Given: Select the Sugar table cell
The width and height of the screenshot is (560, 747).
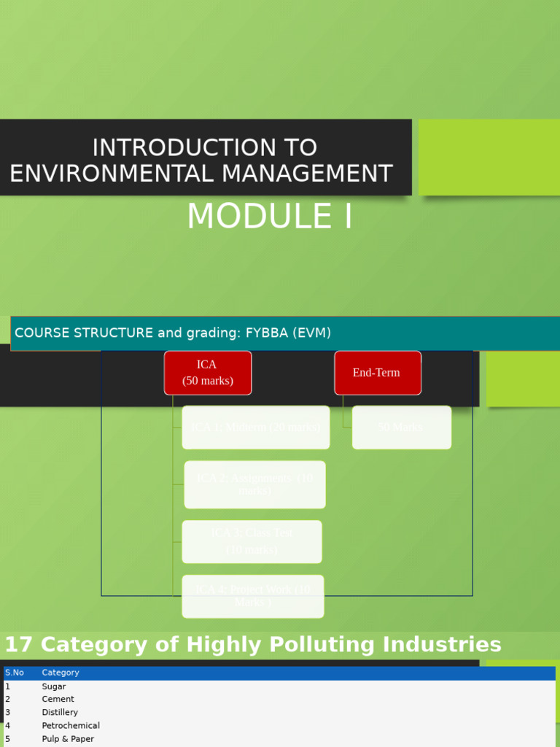Looking at the screenshot, I should click(54, 686).
